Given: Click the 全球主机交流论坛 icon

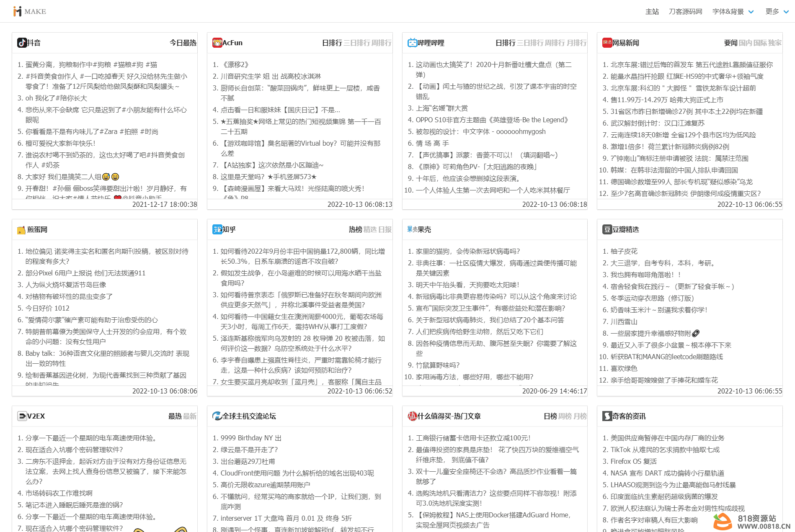Looking at the screenshot, I should [217, 416].
